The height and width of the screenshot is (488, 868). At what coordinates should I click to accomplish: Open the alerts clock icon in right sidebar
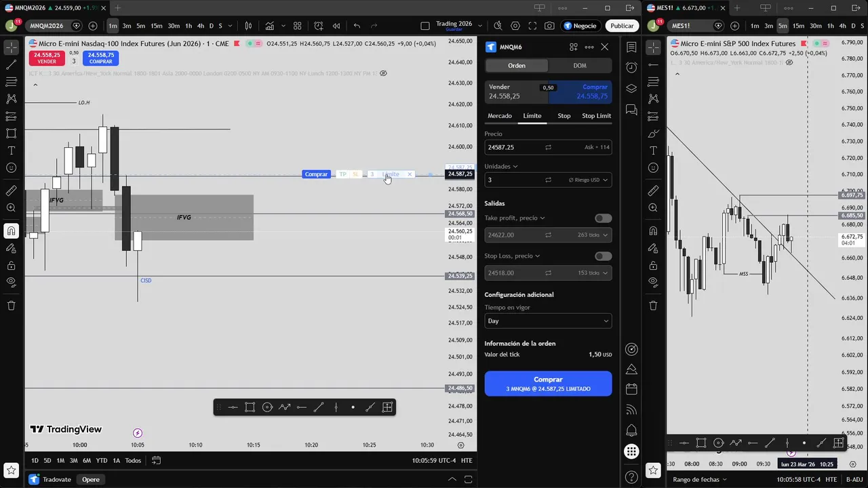(x=631, y=68)
